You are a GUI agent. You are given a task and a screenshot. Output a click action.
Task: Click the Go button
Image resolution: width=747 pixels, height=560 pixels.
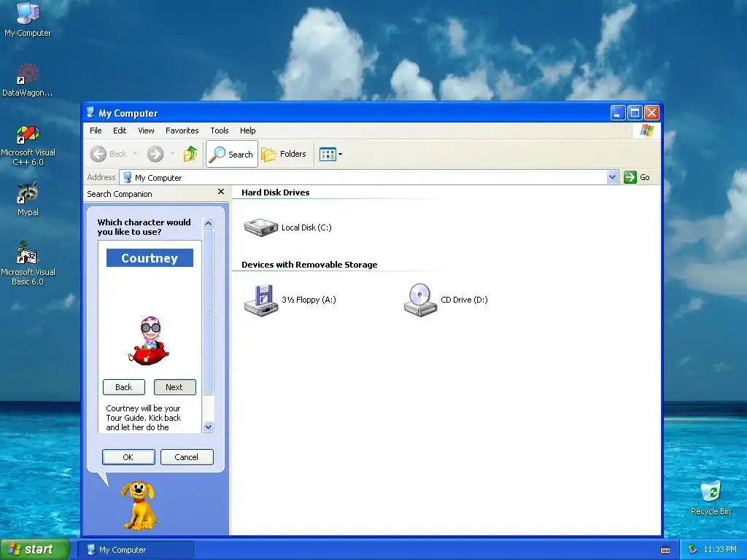[x=637, y=177]
